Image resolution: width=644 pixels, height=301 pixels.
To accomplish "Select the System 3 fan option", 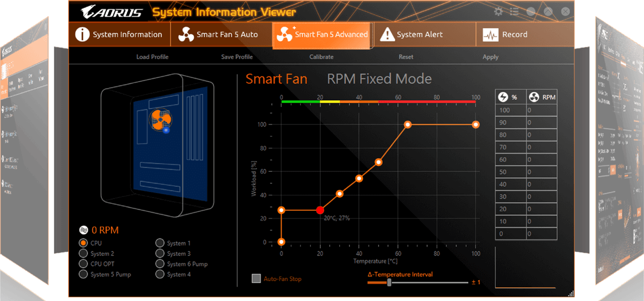I will pyautogui.click(x=159, y=253).
